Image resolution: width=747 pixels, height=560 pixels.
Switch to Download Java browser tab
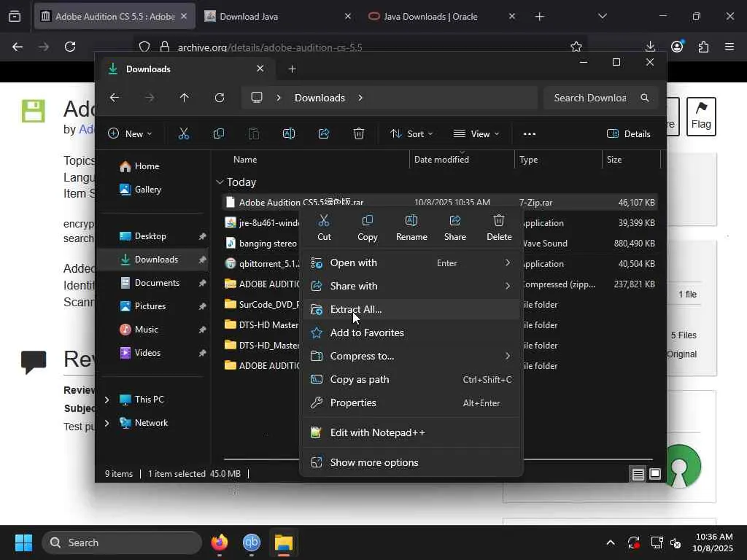(277, 16)
